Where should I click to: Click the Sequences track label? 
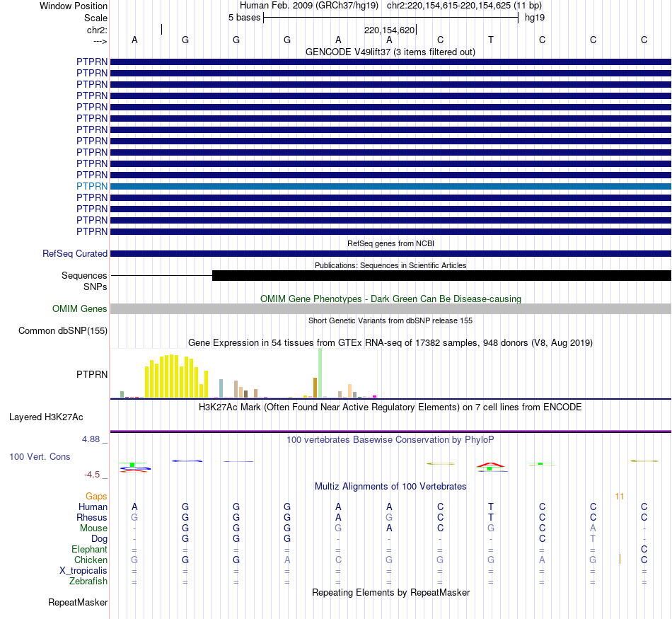(84, 275)
